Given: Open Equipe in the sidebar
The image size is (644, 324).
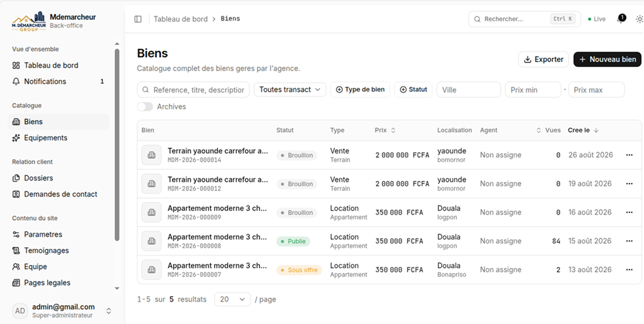Looking at the screenshot, I should 58,267.
